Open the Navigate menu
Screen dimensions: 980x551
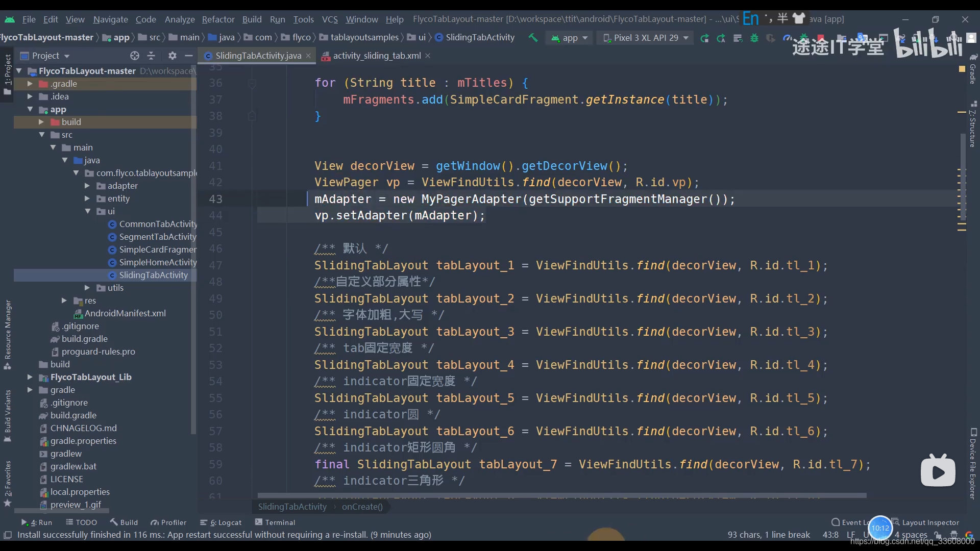[110, 19]
